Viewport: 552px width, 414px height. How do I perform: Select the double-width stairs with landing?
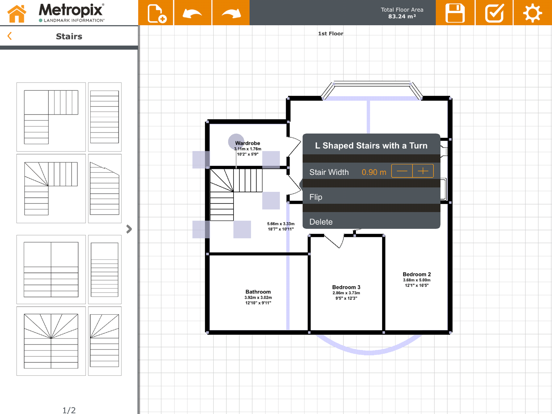51,269
